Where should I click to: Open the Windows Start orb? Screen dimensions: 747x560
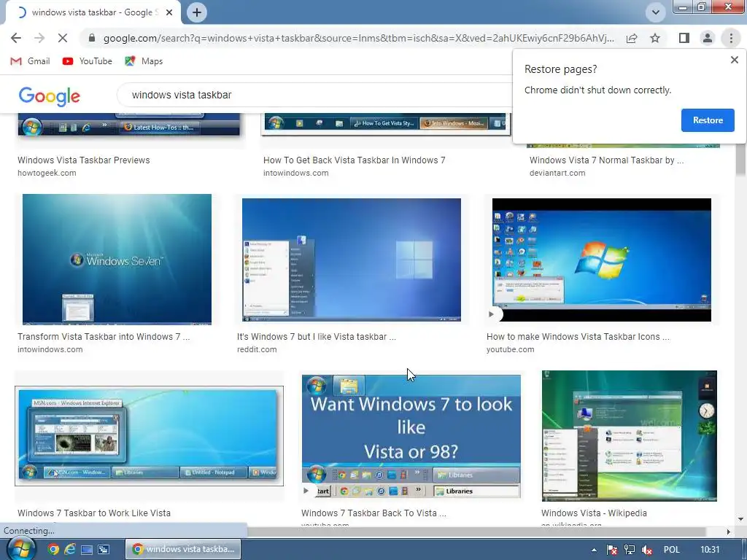click(x=20, y=549)
